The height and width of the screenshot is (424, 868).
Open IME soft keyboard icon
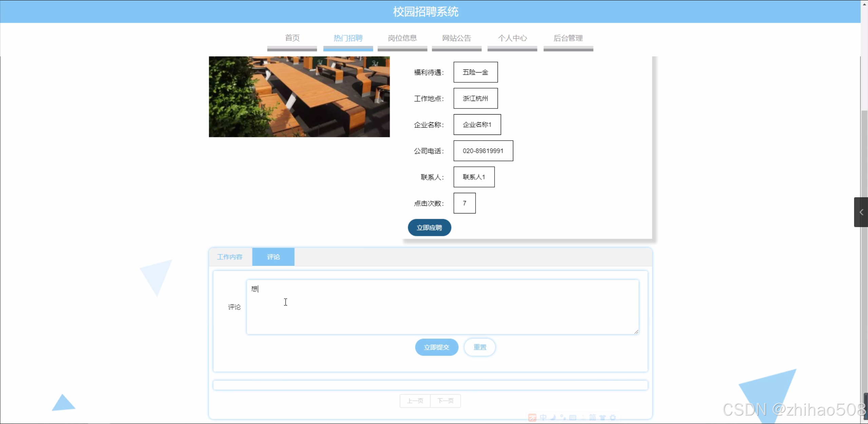pyautogui.click(x=573, y=418)
